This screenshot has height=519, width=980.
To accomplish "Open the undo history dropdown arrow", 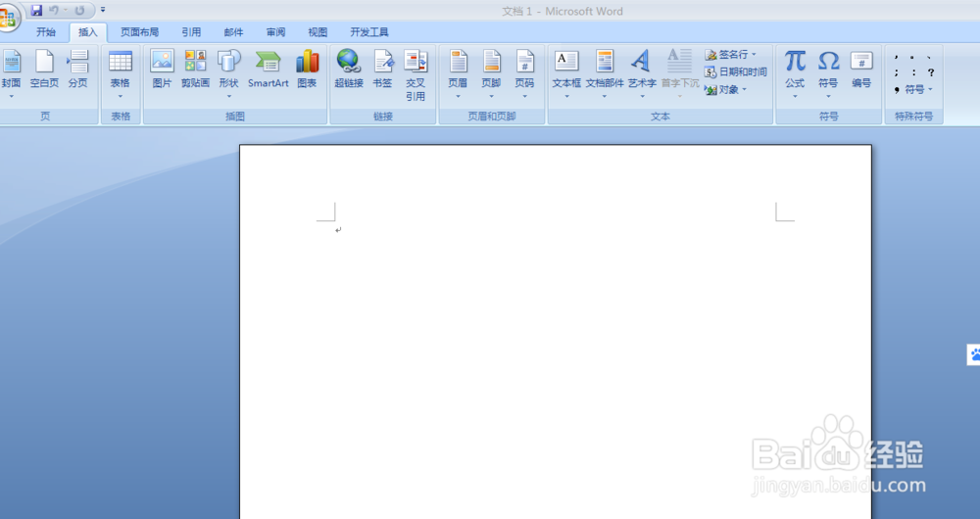I will point(65,10).
